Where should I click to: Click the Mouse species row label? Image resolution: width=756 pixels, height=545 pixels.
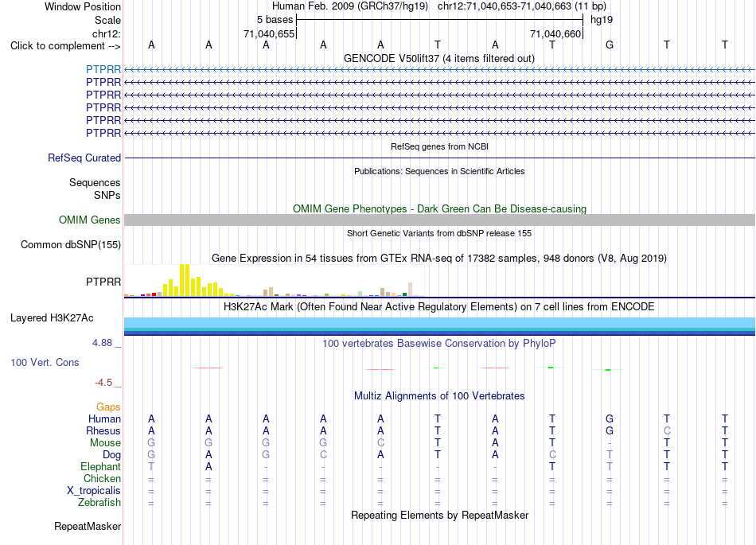105,442
